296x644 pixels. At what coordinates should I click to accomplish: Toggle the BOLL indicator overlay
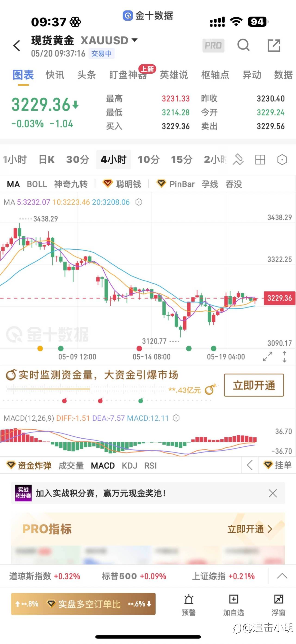pyautogui.click(x=37, y=184)
